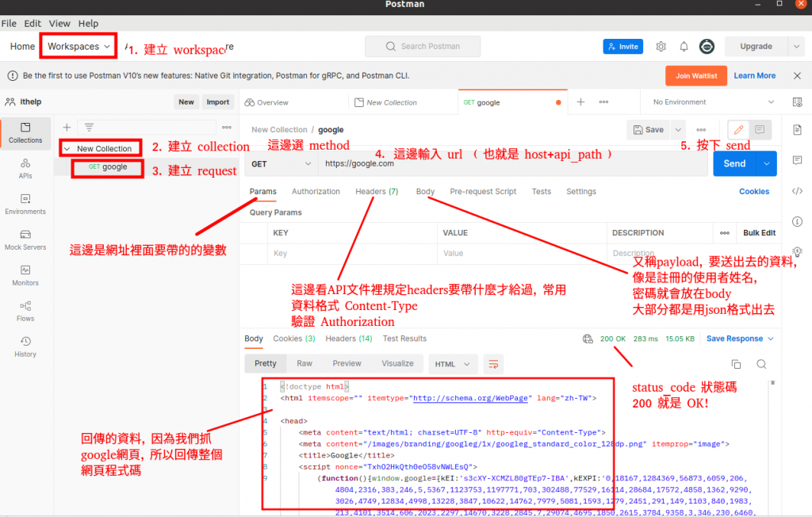Dismiss the Postman V10 banner
Viewport: 812px width, 517px height.
pos(798,75)
